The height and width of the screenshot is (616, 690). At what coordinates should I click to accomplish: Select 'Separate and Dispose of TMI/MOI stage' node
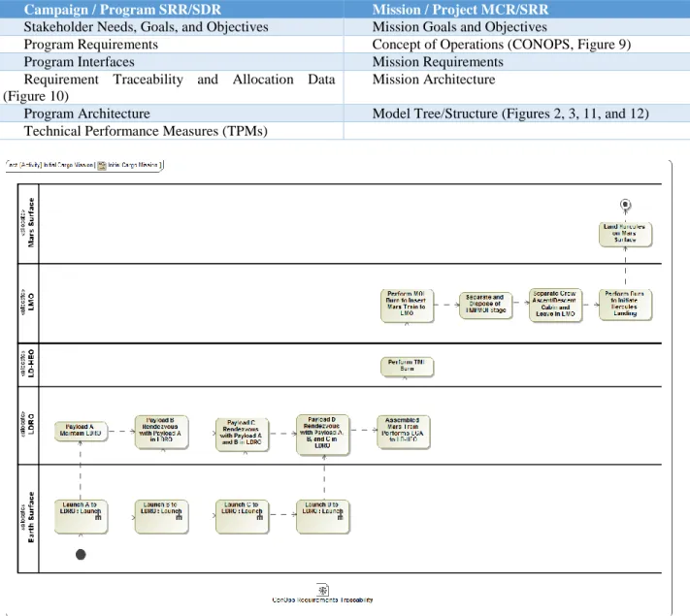point(486,305)
